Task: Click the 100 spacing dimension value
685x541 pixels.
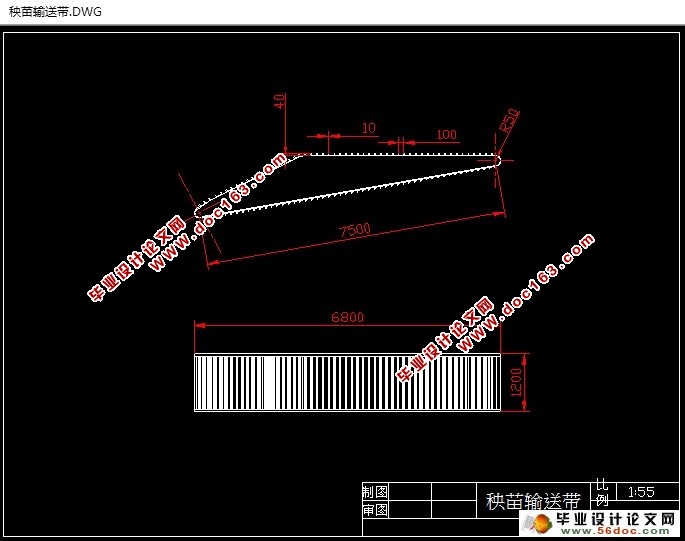Action: pyautogui.click(x=446, y=135)
